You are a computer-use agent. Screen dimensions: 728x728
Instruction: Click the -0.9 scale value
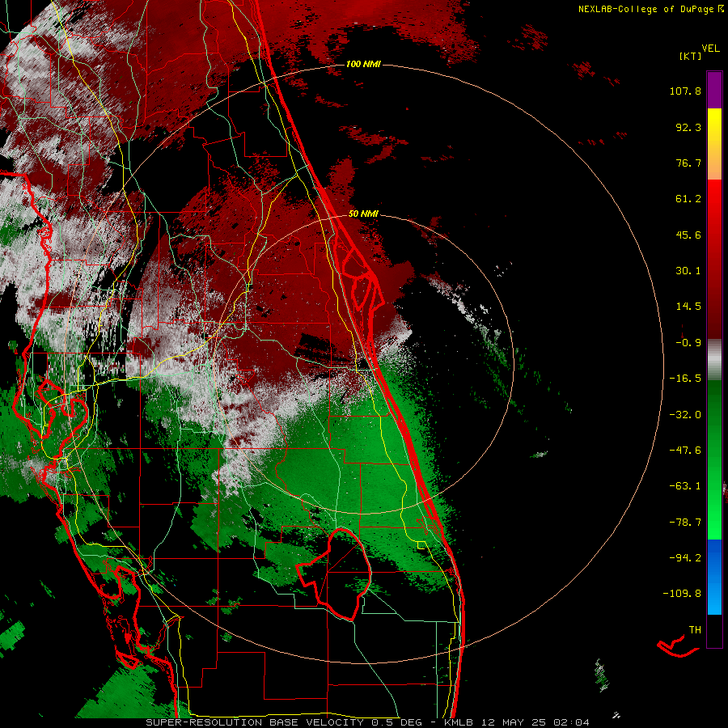[x=688, y=343]
